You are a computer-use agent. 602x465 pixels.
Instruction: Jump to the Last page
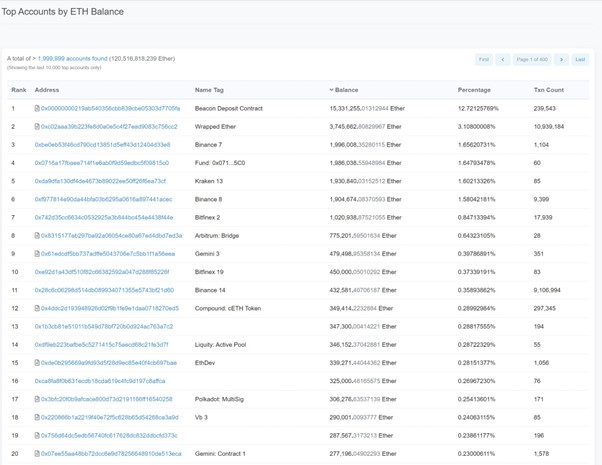[580, 60]
